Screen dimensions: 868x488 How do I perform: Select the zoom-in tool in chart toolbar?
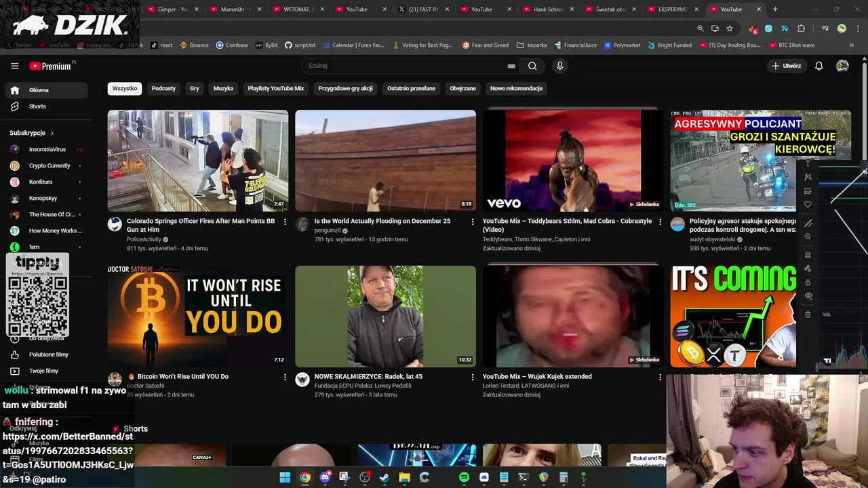click(x=808, y=237)
